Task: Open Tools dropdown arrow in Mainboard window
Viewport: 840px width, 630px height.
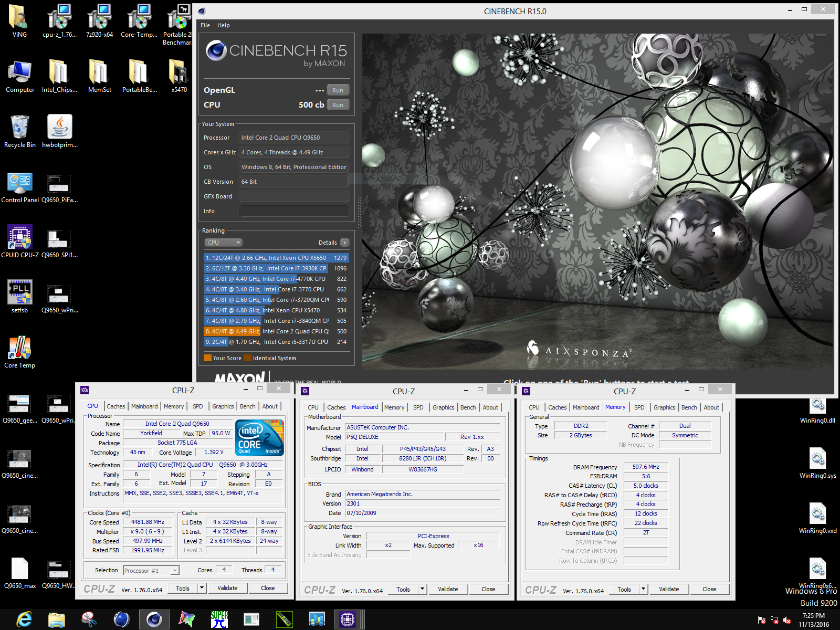Action: 422,589
